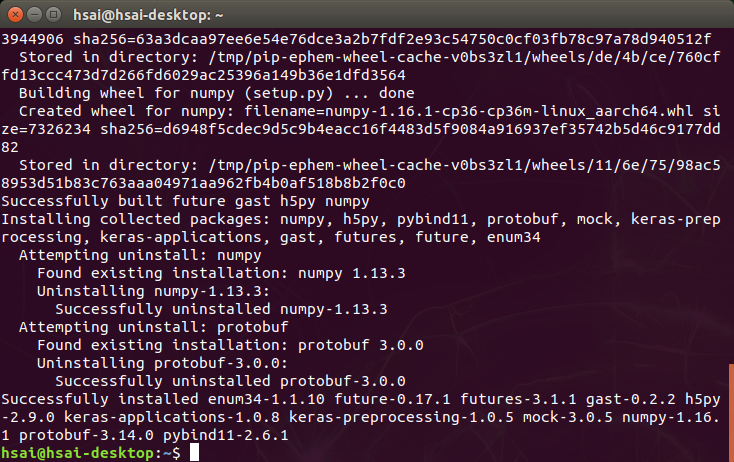
Task: Minimize the terminal window
Action: pyautogui.click(x=35, y=15)
